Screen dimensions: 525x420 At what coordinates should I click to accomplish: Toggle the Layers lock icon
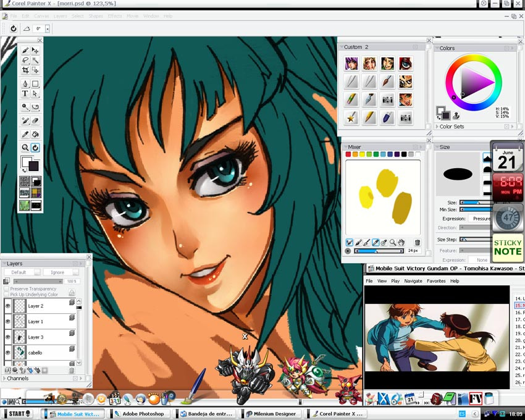coord(72,292)
